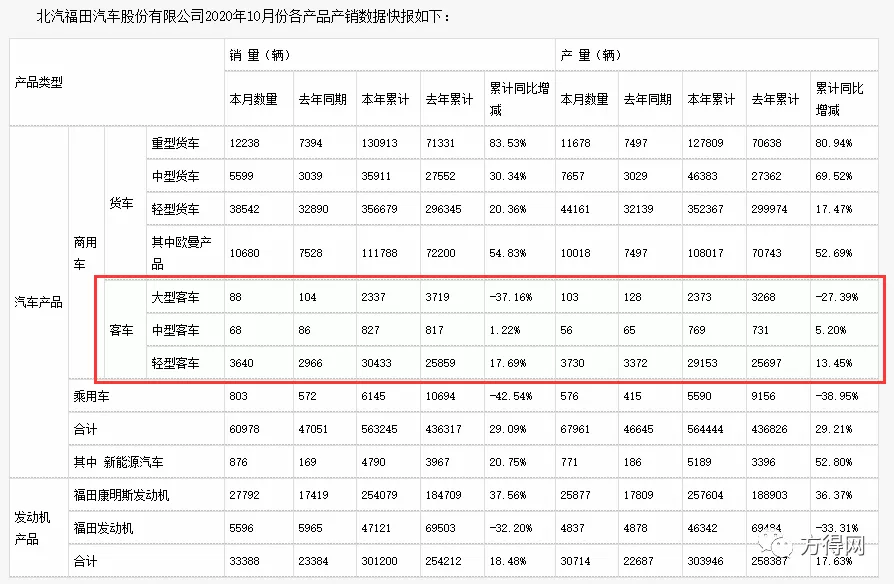Select 108017 in the 欧曼产品 row
Viewport: 894px width, 584px height.
coord(705,253)
